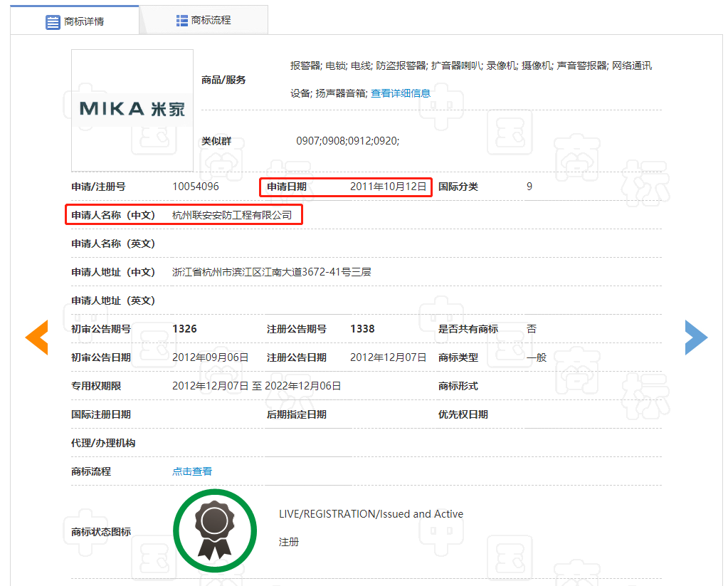Click the green registered status badge icon
The width and height of the screenshot is (728, 586).
(x=215, y=530)
